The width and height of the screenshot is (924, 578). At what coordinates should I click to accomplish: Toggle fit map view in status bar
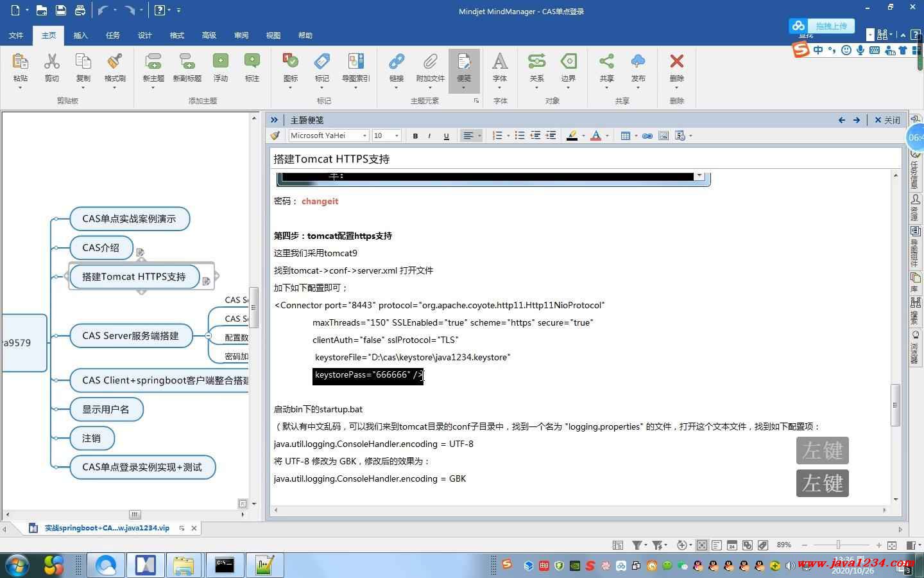(702, 545)
